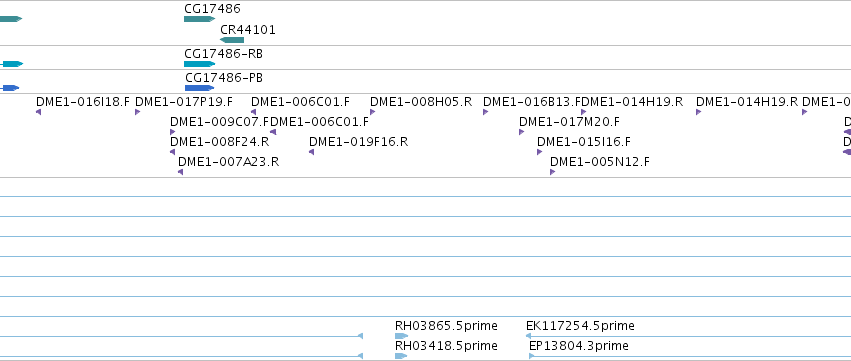The height and width of the screenshot is (361, 851).
Task: Open the DME1-008H05.R feature label
Action: (x=421, y=102)
